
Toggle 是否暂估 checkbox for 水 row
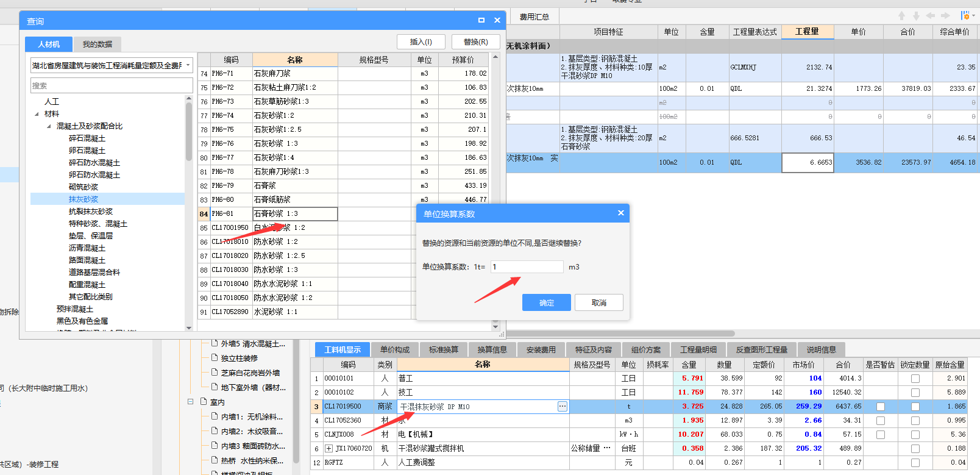pyautogui.click(x=881, y=421)
